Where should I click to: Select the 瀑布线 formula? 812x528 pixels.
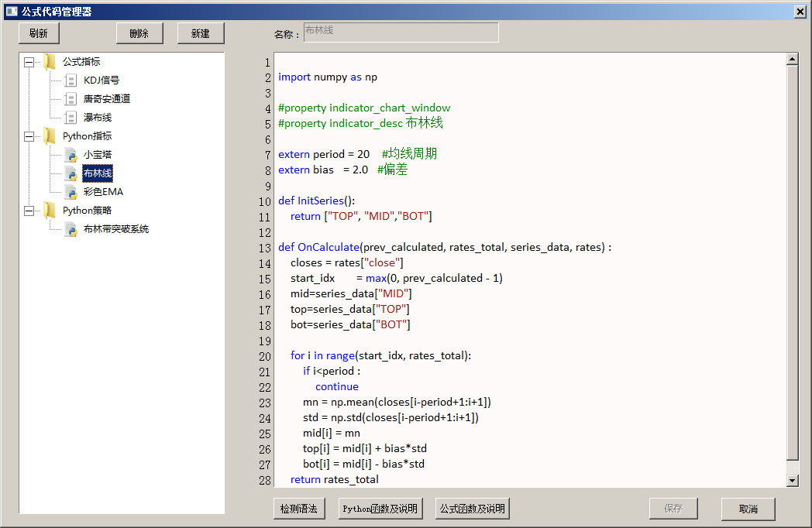coord(98,118)
